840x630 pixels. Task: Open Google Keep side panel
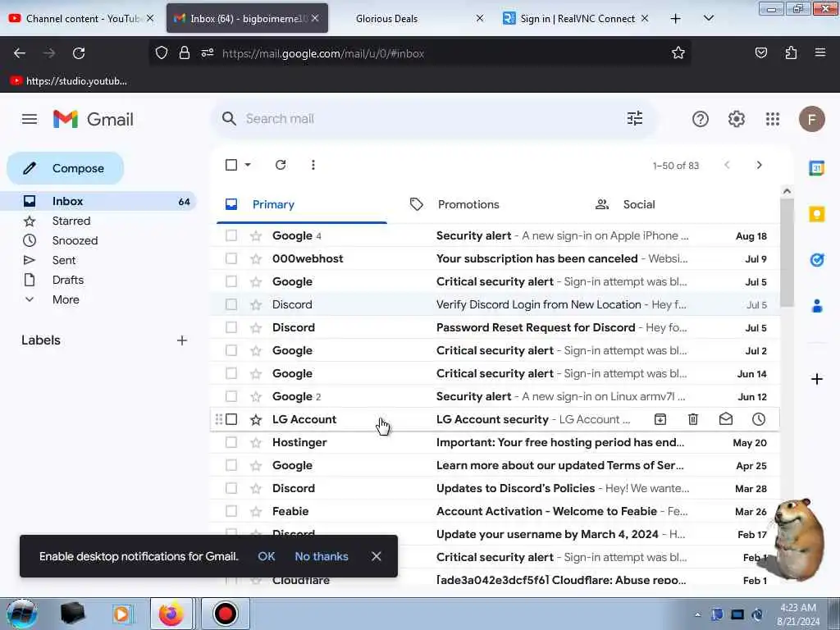[816, 214]
